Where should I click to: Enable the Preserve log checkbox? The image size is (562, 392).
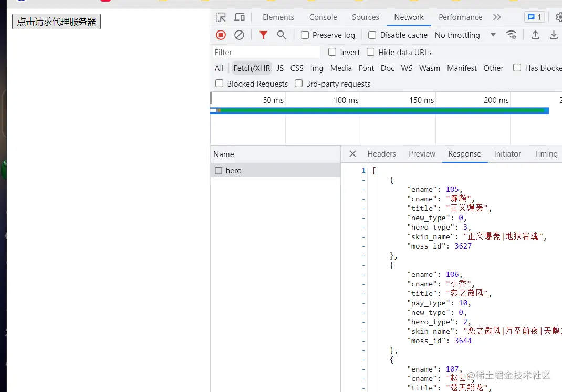point(305,35)
